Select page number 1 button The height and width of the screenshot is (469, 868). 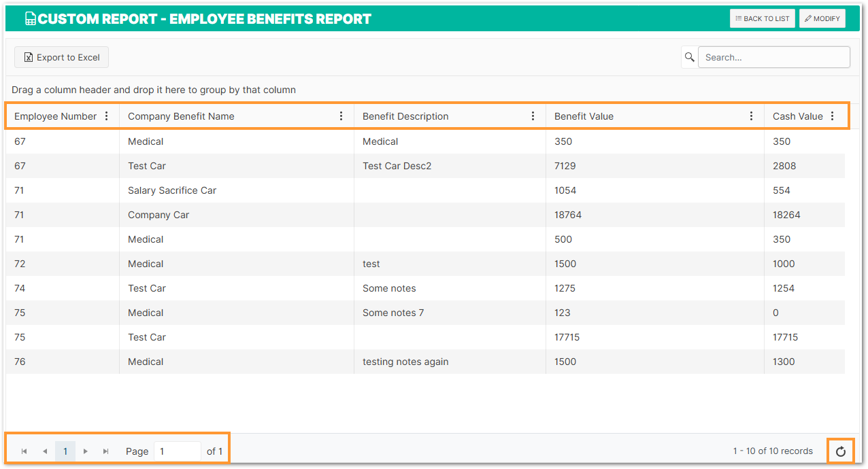coord(65,451)
